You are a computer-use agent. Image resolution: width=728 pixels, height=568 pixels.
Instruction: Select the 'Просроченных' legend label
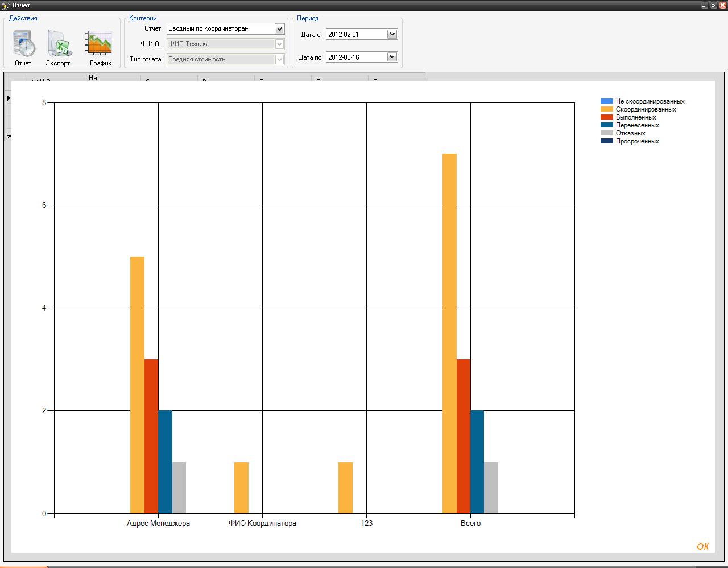637,141
